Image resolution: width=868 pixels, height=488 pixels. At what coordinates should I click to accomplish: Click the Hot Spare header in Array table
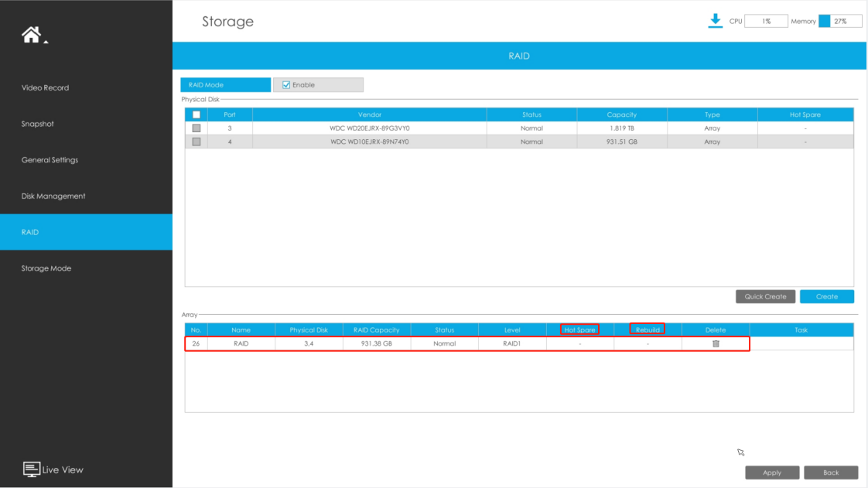[579, 329]
